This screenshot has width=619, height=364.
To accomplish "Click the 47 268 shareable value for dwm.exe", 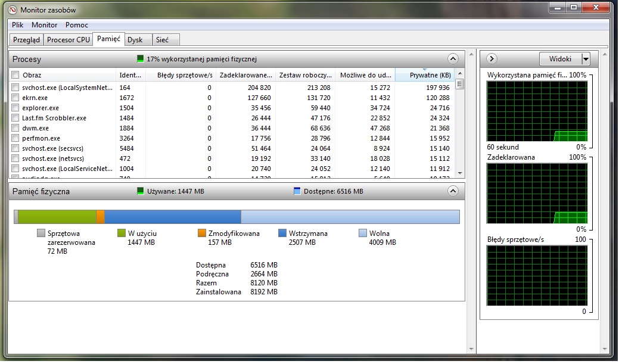I will point(380,128).
